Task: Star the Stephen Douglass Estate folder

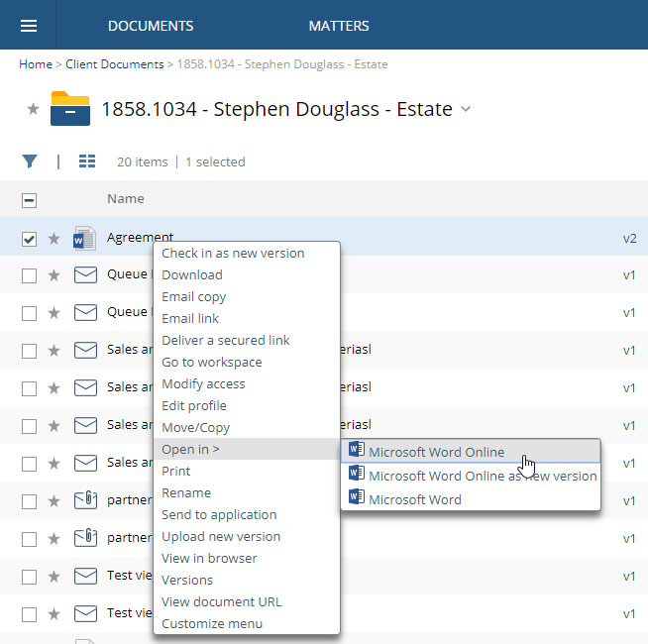Action: (x=33, y=109)
